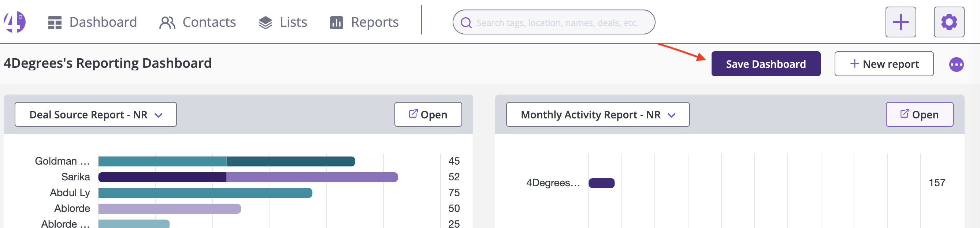980x228 pixels.
Task: Focus the search tags and names field
Action: [x=553, y=22]
